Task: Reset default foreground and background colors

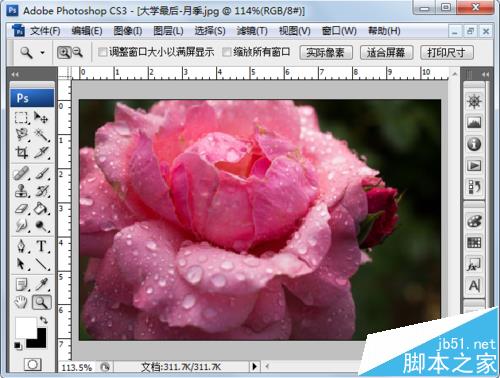Action: click(x=18, y=346)
